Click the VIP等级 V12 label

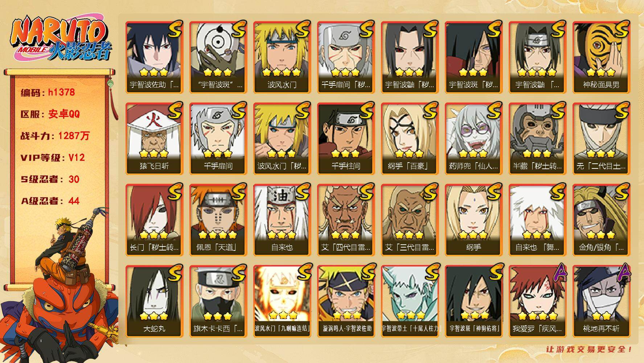click(53, 158)
